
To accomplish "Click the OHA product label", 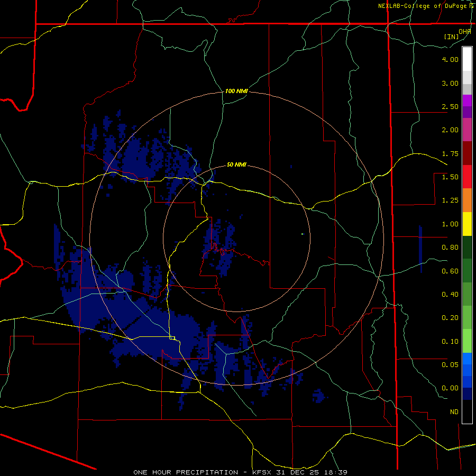I will coord(465,32).
